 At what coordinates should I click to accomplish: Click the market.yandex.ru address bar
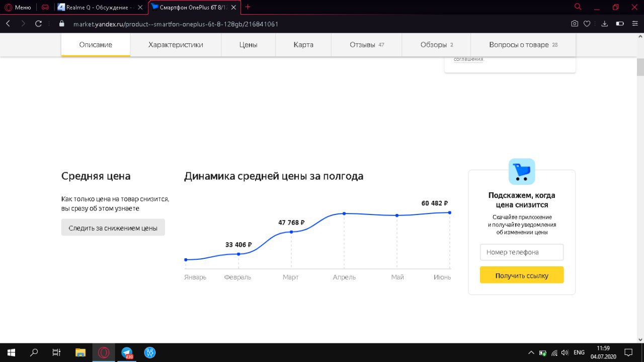pyautogui.click(x=176, y=24)
